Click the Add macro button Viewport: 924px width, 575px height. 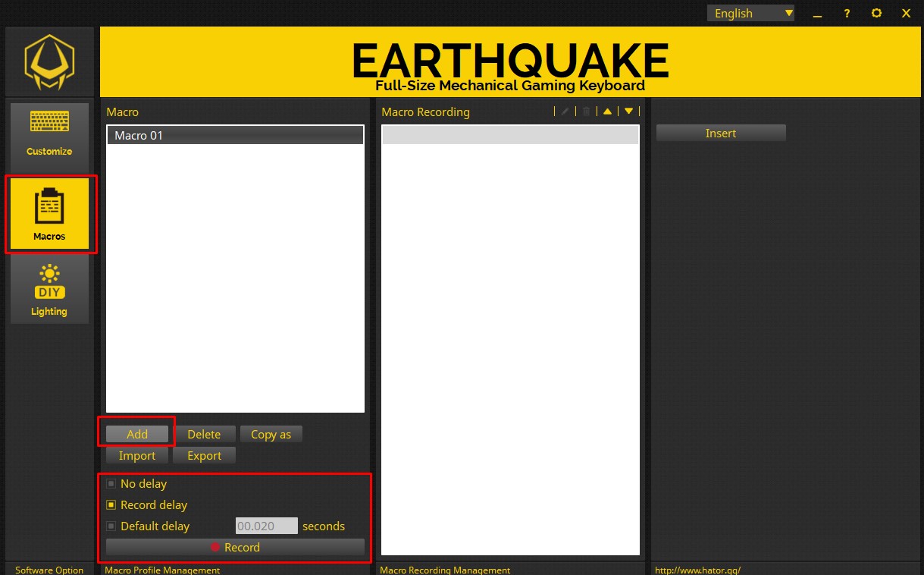[x=137, y=434]
